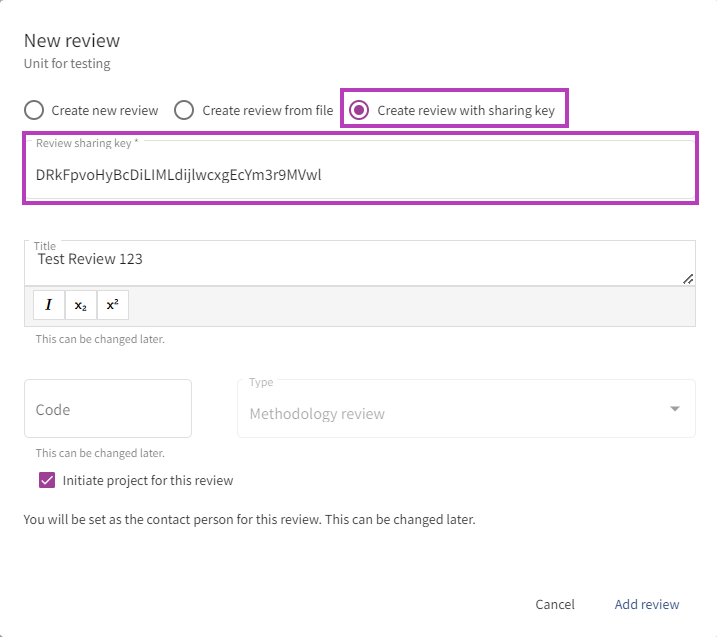Toggle italic formatting for the title
Screen dimensions: 717x637
(48, 305)
